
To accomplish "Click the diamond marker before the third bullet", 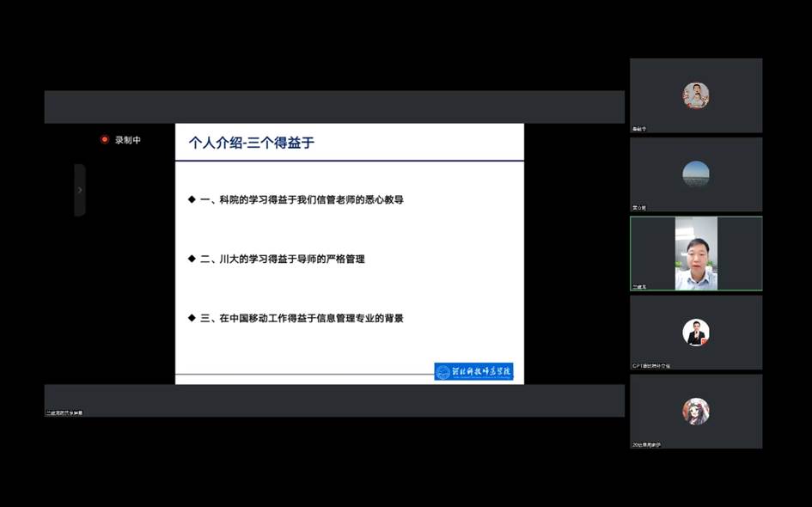I will coord(192,318).
